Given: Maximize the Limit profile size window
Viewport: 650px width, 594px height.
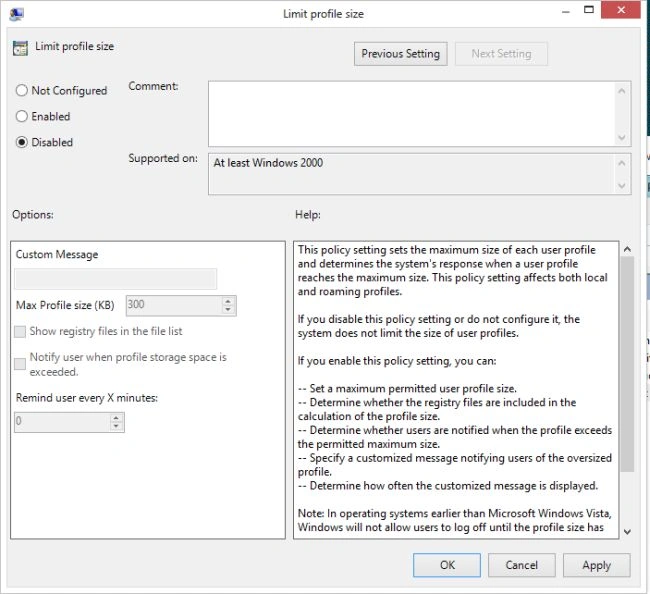Looking at the screenshot, I should click(x=589, y=10).
